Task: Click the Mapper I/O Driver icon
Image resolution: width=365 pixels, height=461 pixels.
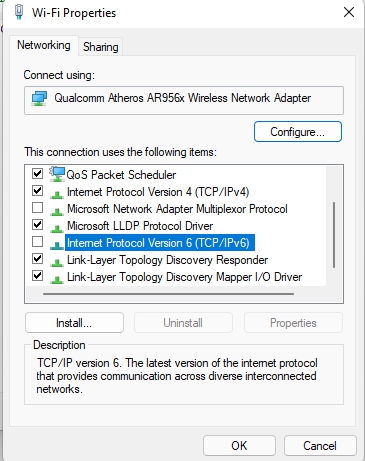Action: (57, 279)
